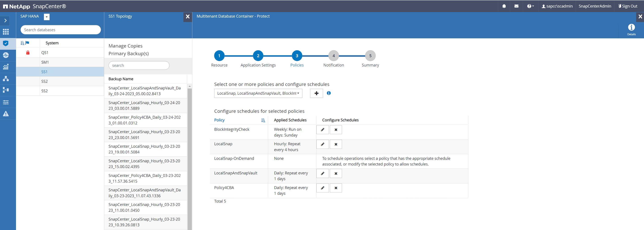
Task: Click the Sign Out link
Action: click(627, 6)
